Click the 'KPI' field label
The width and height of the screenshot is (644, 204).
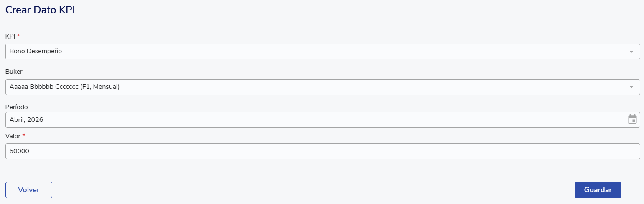click(10, 36)
